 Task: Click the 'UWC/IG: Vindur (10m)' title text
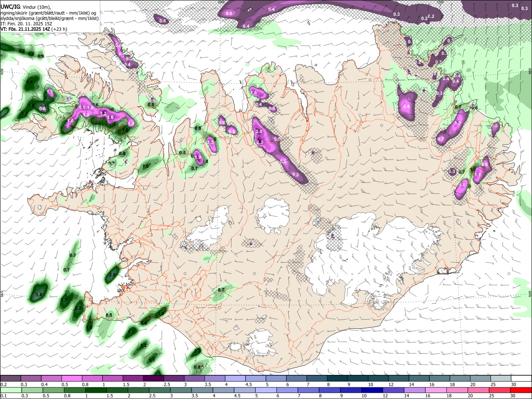[26, 7]
